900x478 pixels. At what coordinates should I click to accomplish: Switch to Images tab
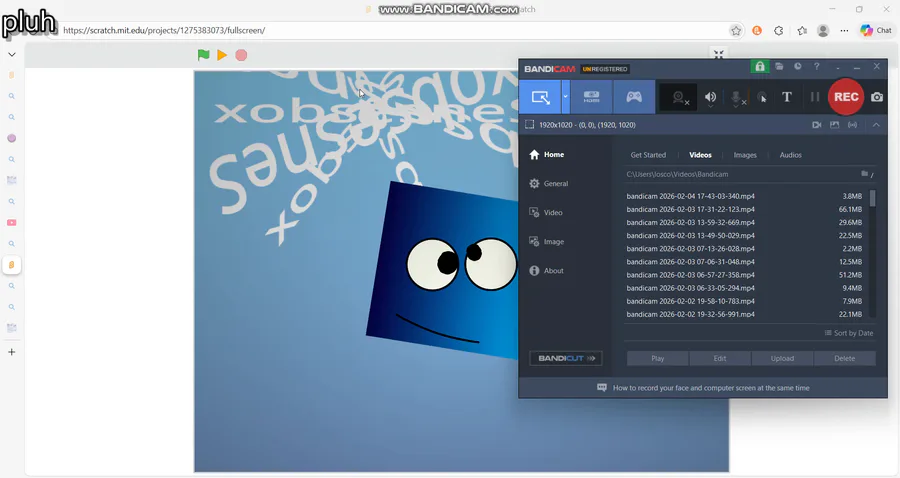coord(745,155)
